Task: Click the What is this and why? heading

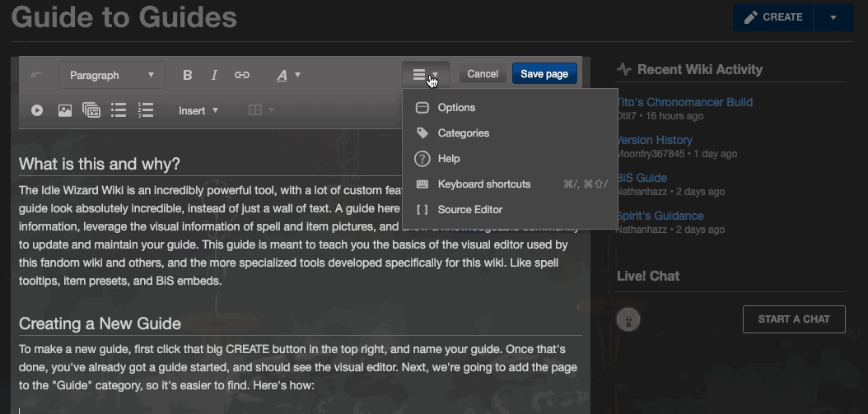Action: click(x=99, y=164)
